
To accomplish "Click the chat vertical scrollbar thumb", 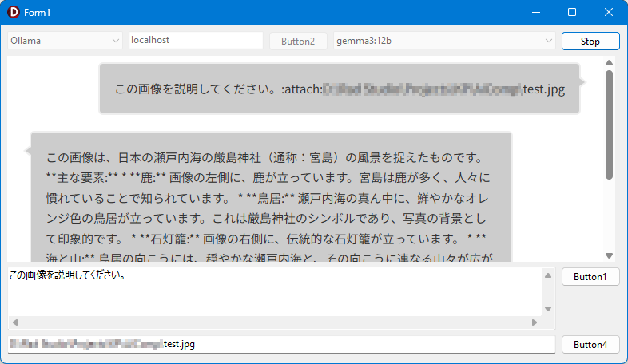I will pyautogui.click(x=609, y=125).
